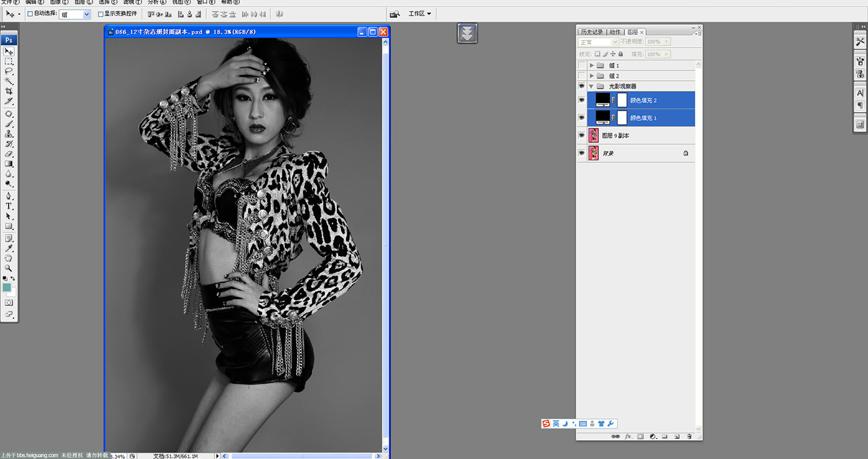Viewport: 868px width, 459px height.
Task: Select the Lasso tool
Action: tap(9, 71)
